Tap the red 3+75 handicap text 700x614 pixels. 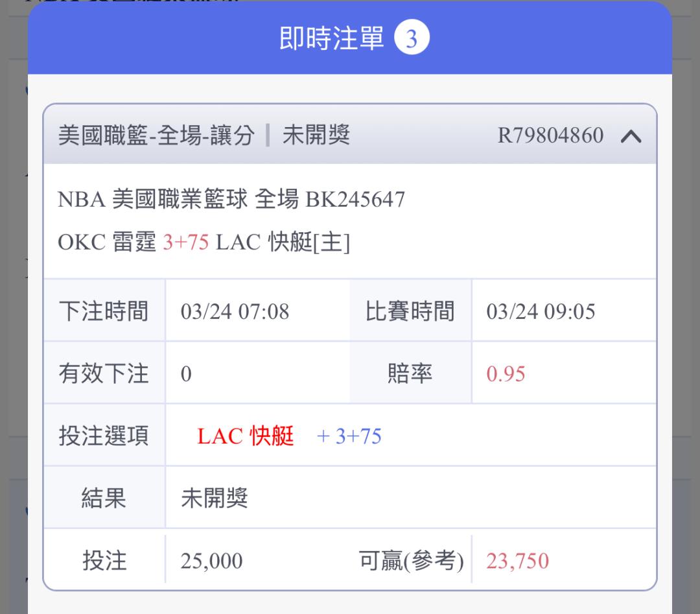coord(186,242)
